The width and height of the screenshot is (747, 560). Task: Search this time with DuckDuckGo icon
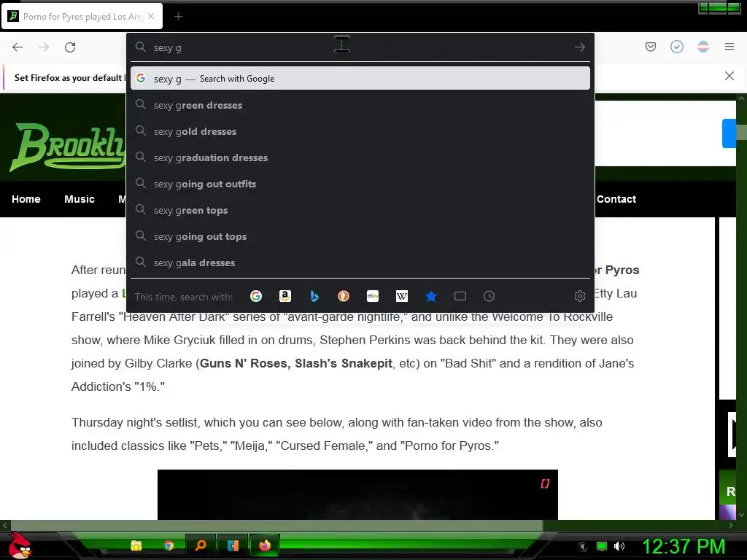(344, 296)
